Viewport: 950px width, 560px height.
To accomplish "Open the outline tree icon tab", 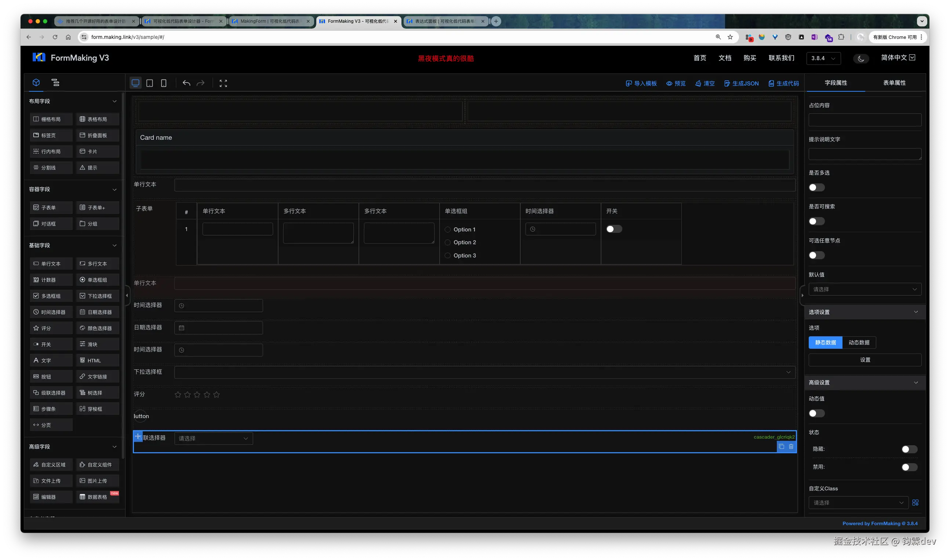I will [x=55, y=83].
